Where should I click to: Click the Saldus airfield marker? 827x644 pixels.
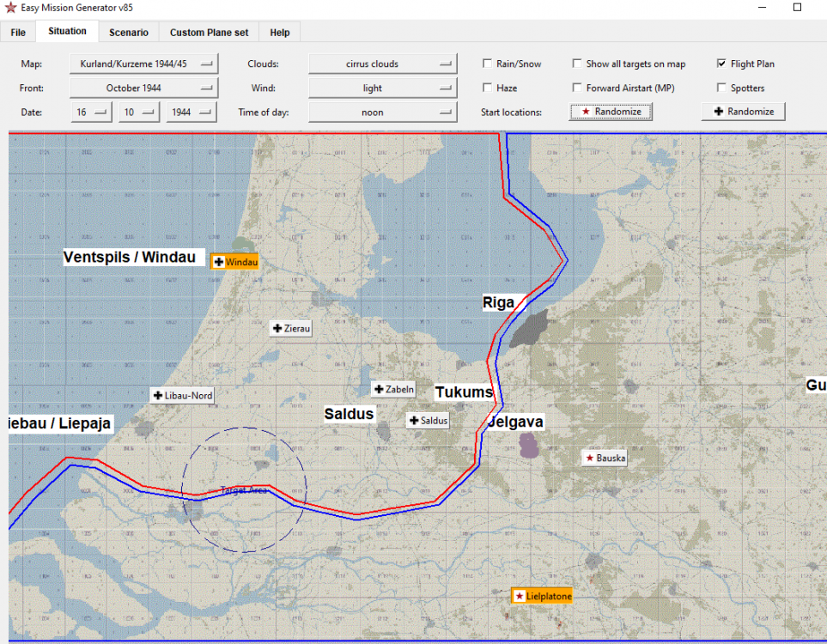428,421
